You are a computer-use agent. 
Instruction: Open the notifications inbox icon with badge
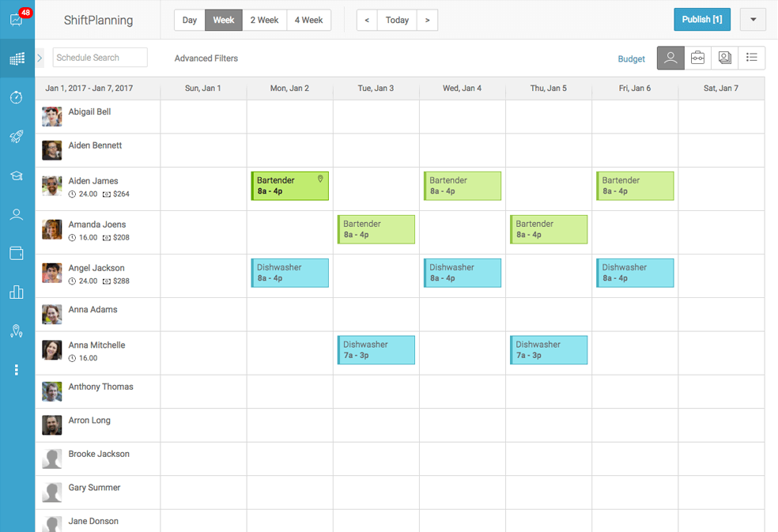[x=17, y=19]
